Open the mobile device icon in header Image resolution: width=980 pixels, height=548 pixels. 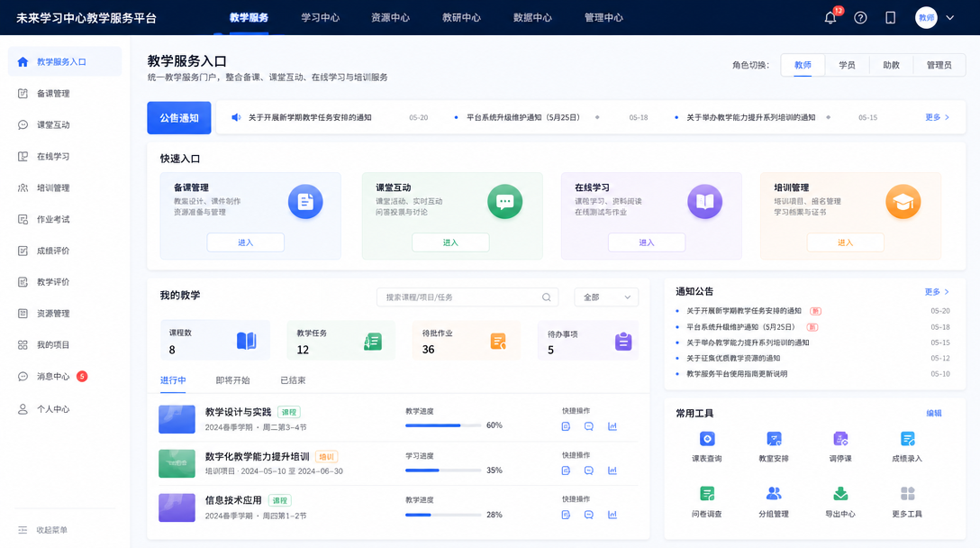coord(890,17)
